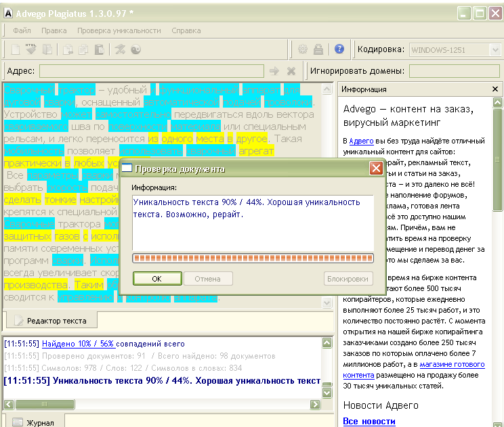Open help with the blue question icon

point(339,49)
